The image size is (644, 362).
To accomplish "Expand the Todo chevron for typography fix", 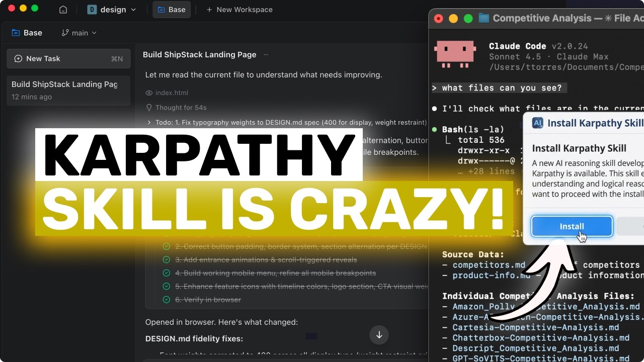I will pos(149,122).
